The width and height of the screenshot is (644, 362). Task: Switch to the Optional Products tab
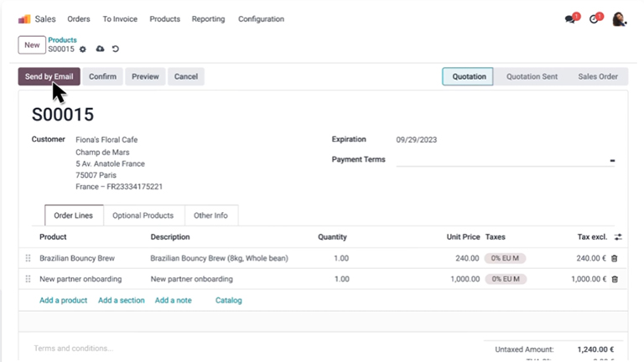(143, 215)
